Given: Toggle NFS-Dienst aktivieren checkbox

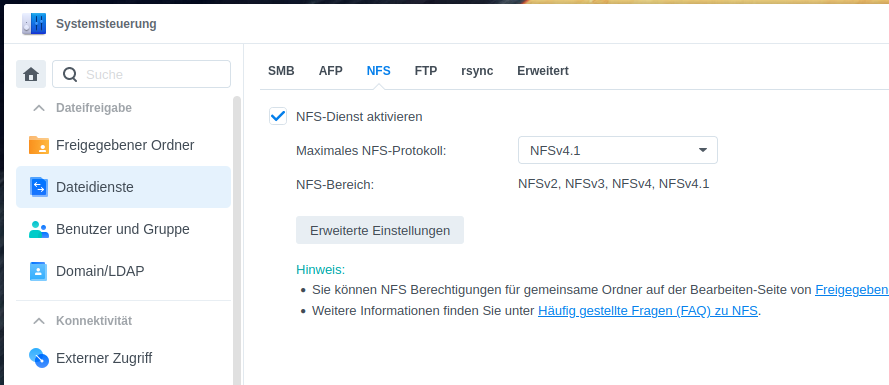Looking at the screenshot, I should coord(278,116).
